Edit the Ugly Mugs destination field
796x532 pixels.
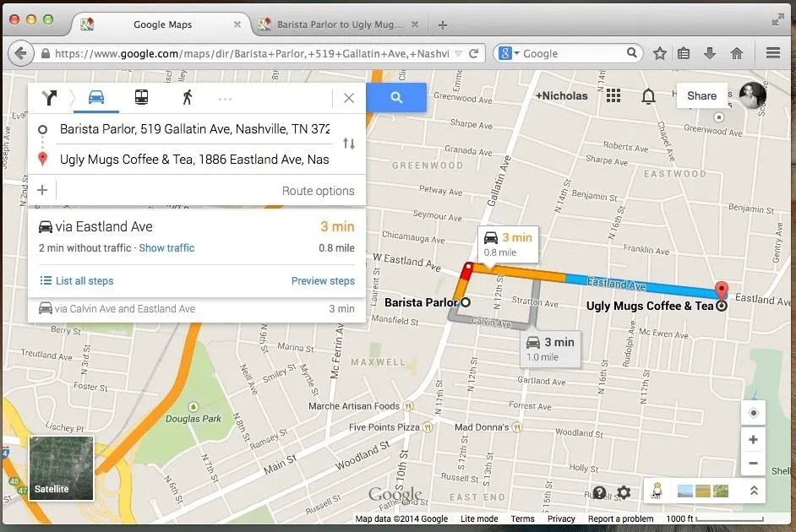pos(194,160)
